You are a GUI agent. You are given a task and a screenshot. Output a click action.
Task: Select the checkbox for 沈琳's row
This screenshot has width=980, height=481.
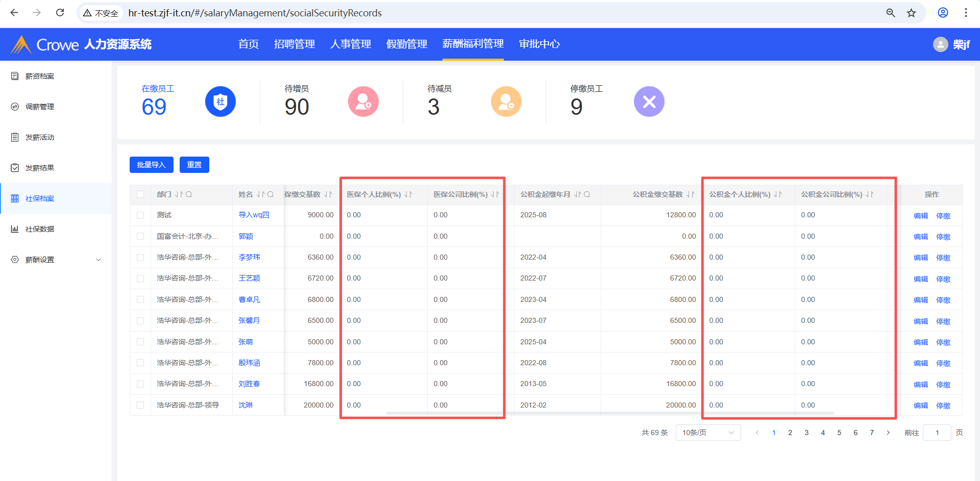[140, 405]
